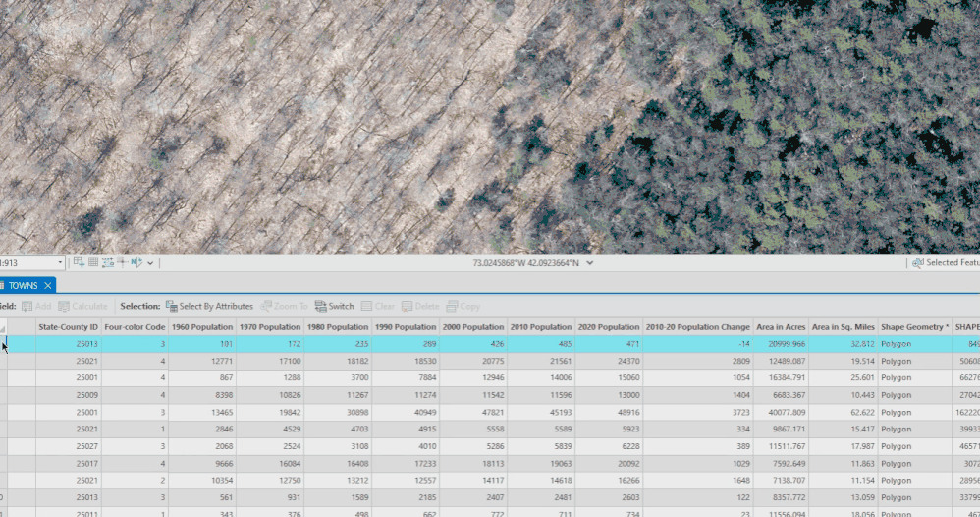
Task: Click the area in acres cell 20999.966
Action: [781, 344]
